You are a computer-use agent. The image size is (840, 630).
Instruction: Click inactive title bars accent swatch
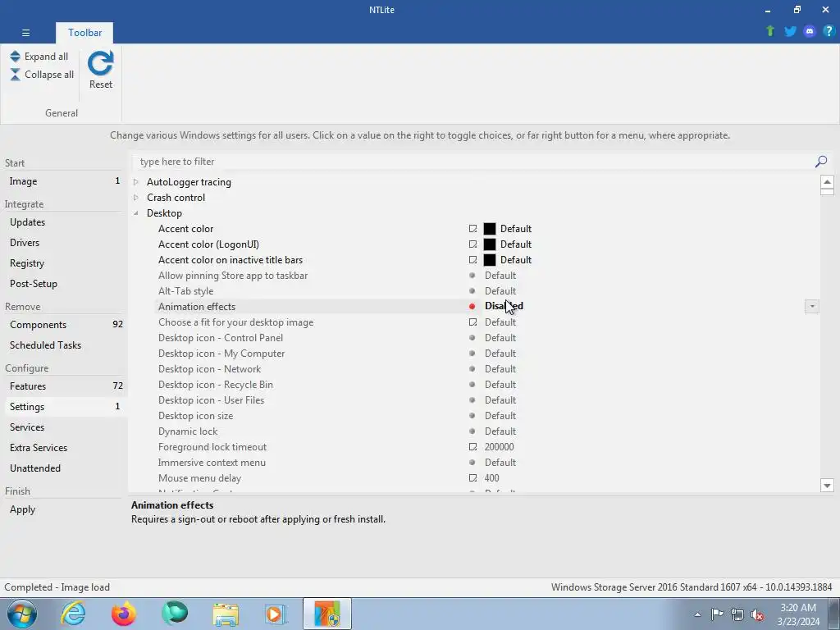490,260
